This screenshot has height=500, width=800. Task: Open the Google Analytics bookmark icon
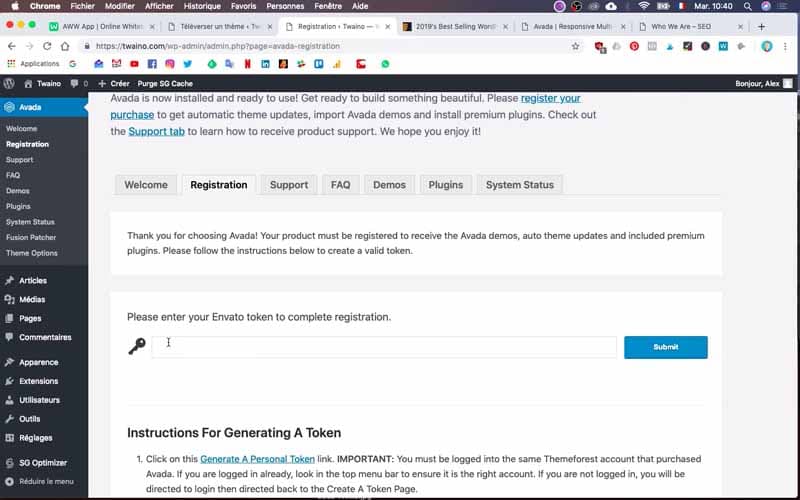coord(337,64)
